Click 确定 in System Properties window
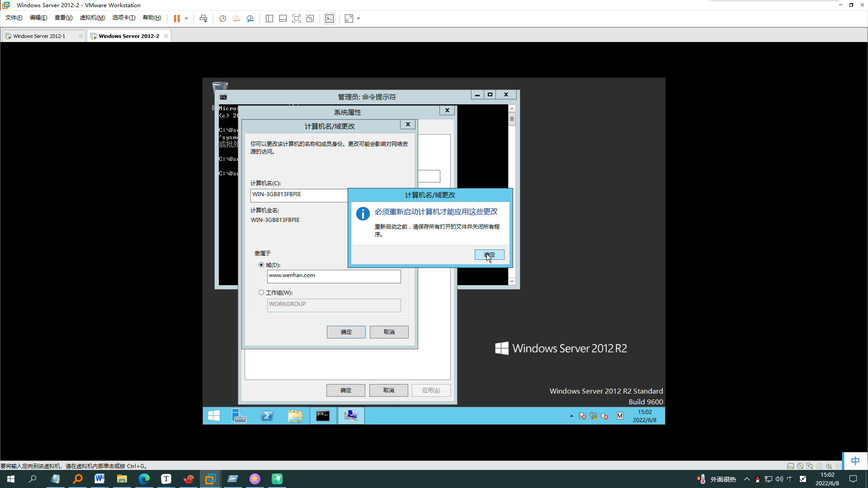 345,390
